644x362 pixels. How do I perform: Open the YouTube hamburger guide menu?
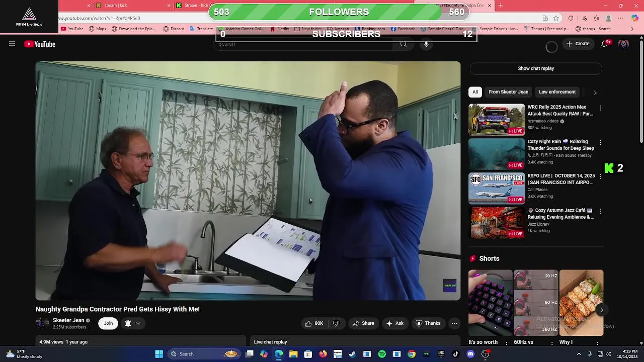click(12, 44)
